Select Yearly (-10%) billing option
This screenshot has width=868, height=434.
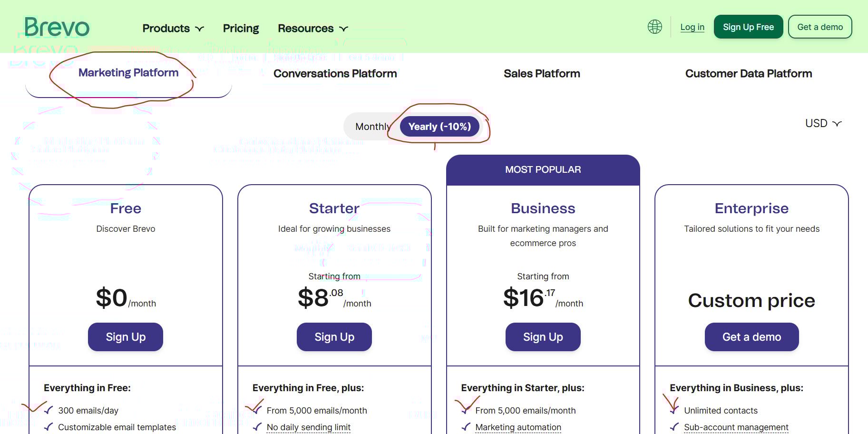pyautogui.click(x=439, y=127)
